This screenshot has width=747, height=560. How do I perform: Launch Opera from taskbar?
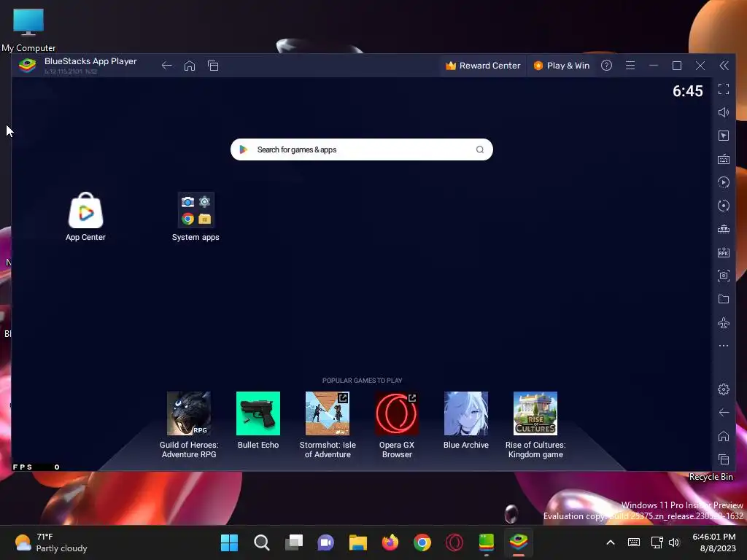click(454, 542)
